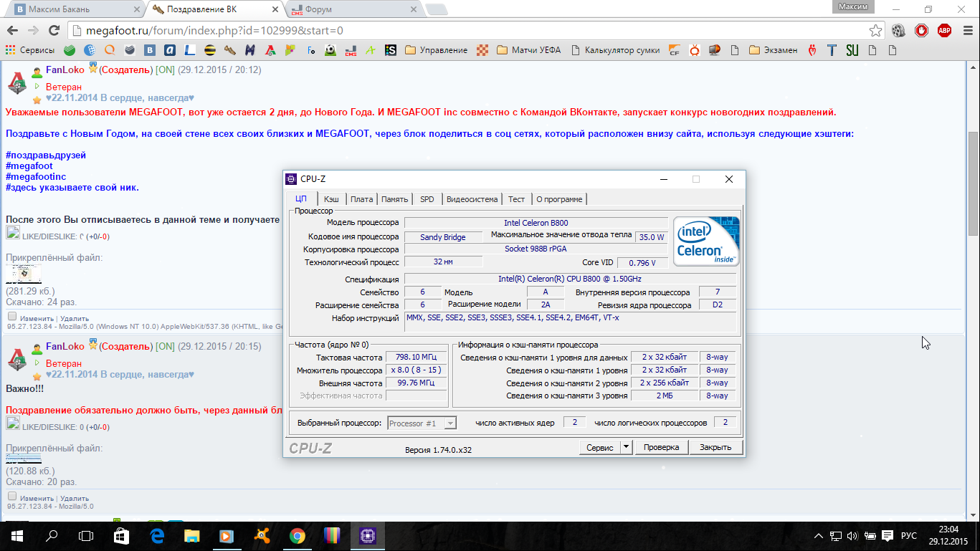Image resolution: width=980 pixels, height=551 pixels.
Task: Click the browser address bar URL
Action: (x=215, y=31)
